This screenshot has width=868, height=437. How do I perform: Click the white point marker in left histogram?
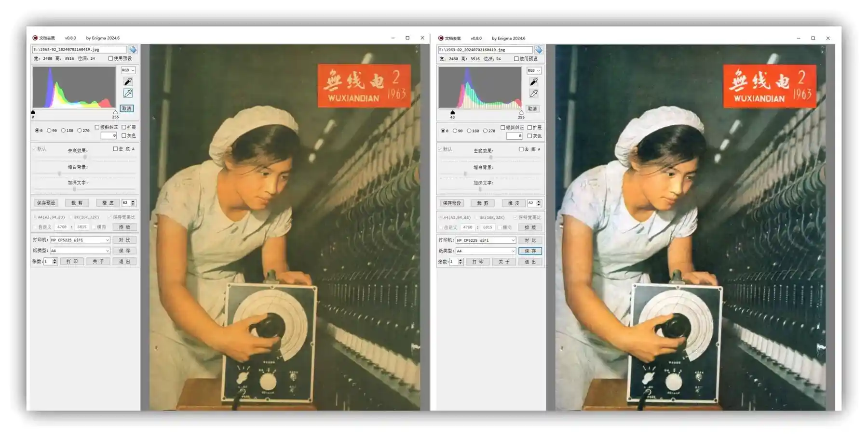[x=115, y=112]
